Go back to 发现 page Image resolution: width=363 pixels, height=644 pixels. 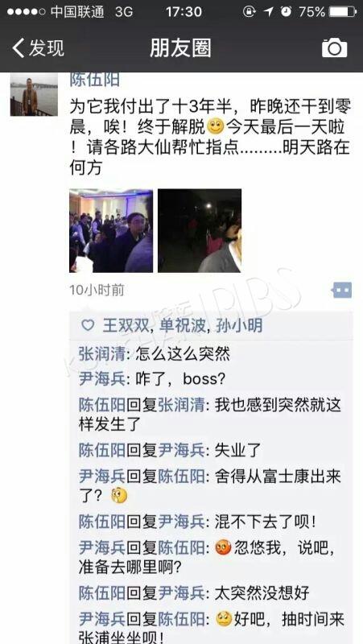tap(38, 48)
